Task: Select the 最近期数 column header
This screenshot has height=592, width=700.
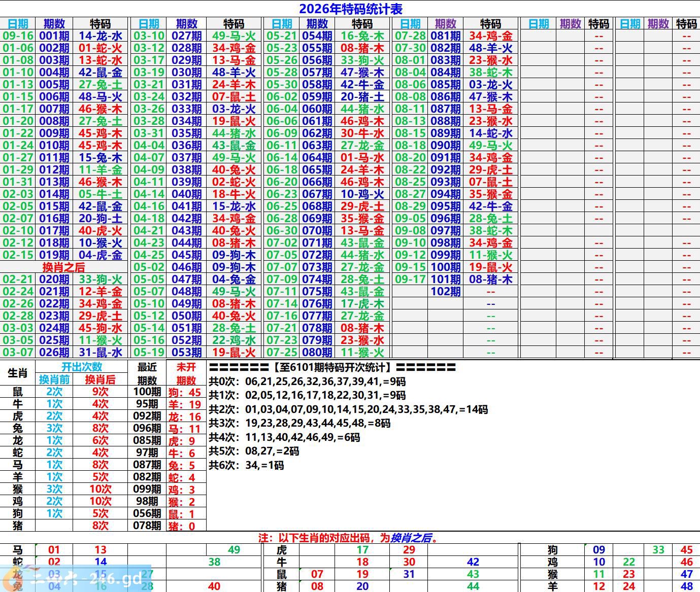Action: pos(147,373)
